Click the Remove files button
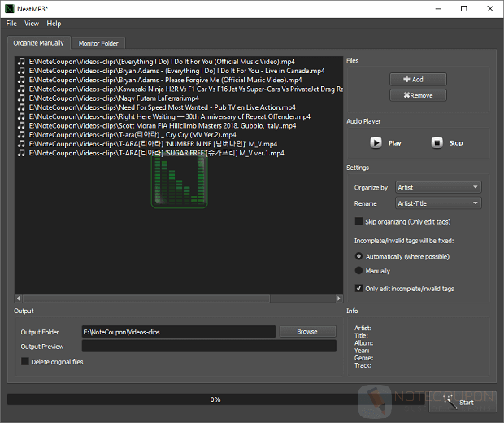This screenshot has height=423, width=504. (418, 95)
